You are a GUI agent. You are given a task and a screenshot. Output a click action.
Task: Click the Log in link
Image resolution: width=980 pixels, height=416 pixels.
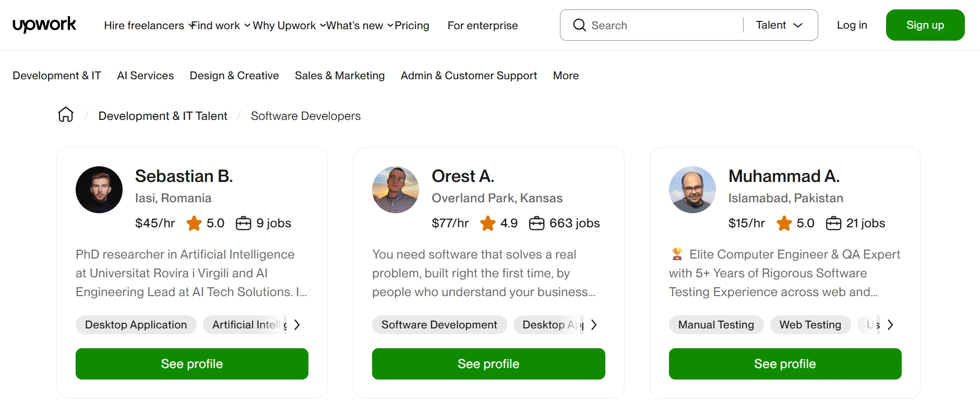tap(852, 25)
